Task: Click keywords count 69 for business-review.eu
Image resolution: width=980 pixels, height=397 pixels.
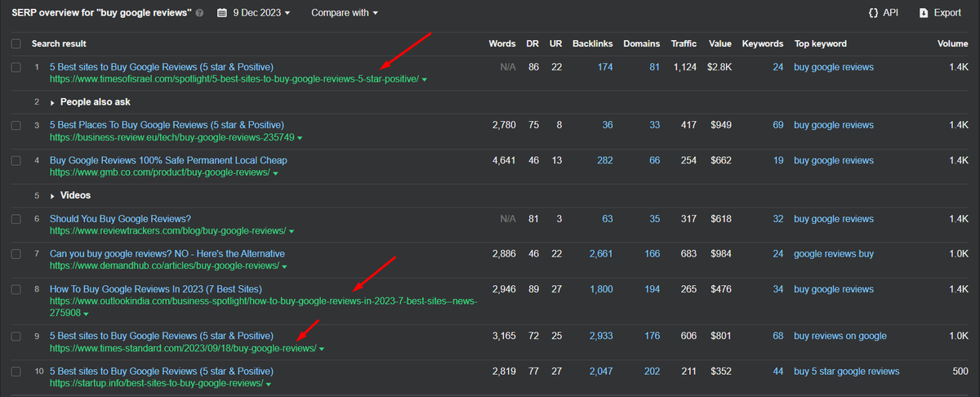Action: click(777, 125)
